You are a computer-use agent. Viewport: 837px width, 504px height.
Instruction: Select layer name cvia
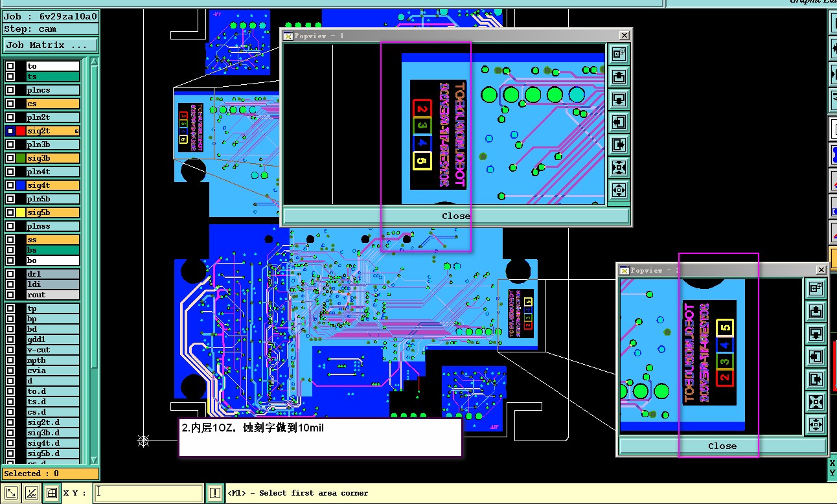coord(52,371)
